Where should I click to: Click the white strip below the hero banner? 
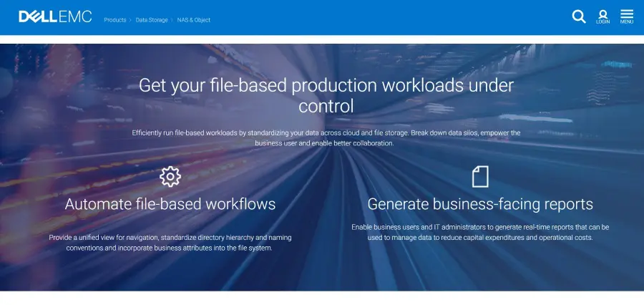[322, 298]
